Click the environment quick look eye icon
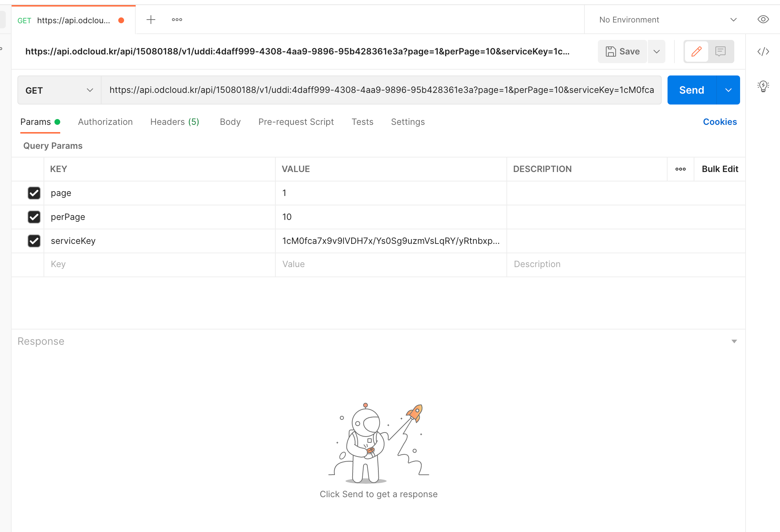This screenshot has width=780, height=532. click(x=763, y=20)
